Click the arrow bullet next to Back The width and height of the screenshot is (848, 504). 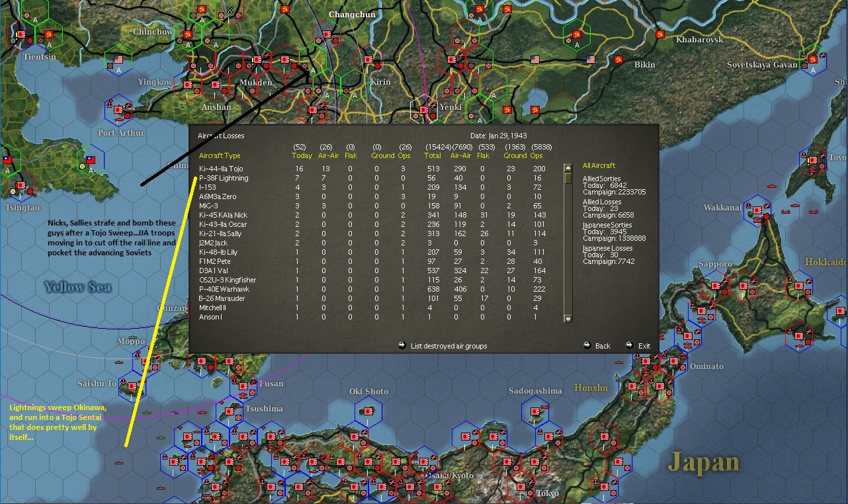coord(587,345)
